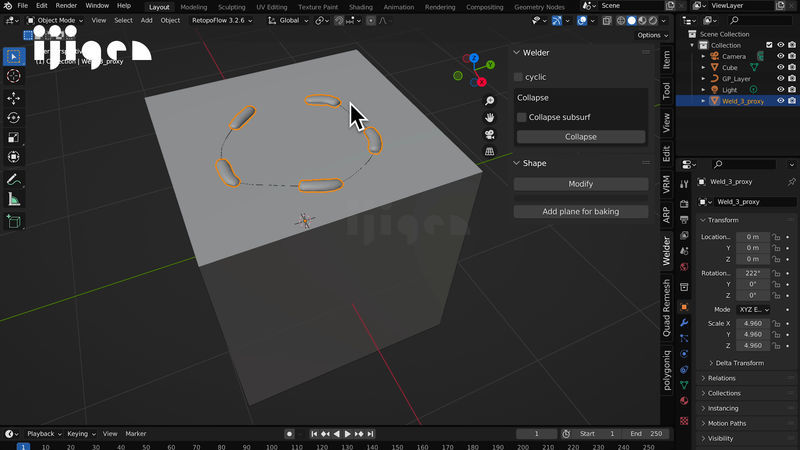Open the File menu

(22, 6)
